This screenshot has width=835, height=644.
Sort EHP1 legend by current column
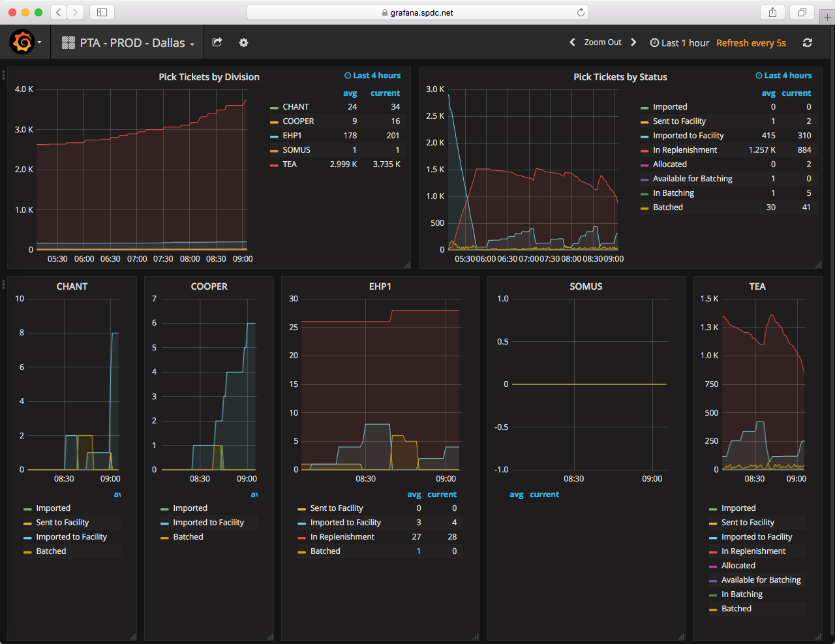click(x=442, y=495)
